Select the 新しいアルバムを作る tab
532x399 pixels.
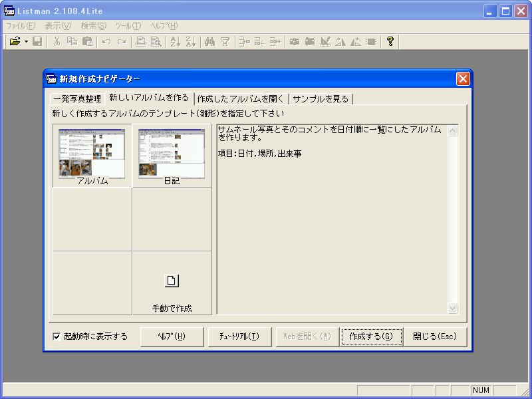point(149,98)
